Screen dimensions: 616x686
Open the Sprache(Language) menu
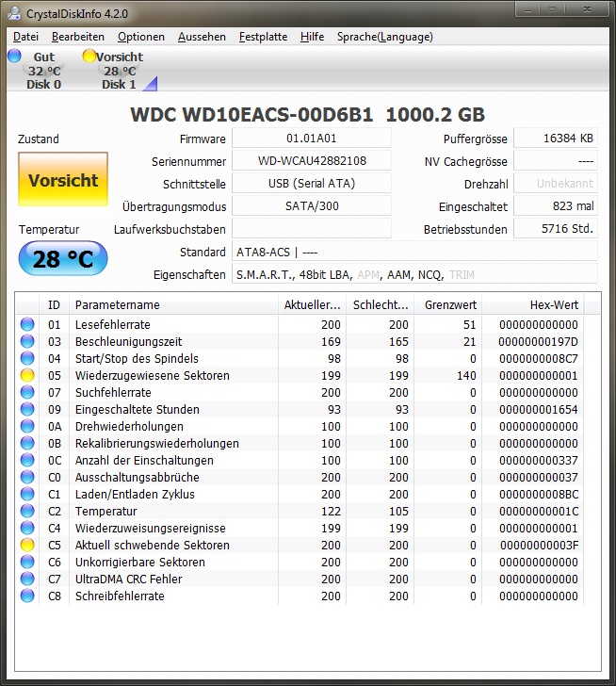[x=384, y=37]
